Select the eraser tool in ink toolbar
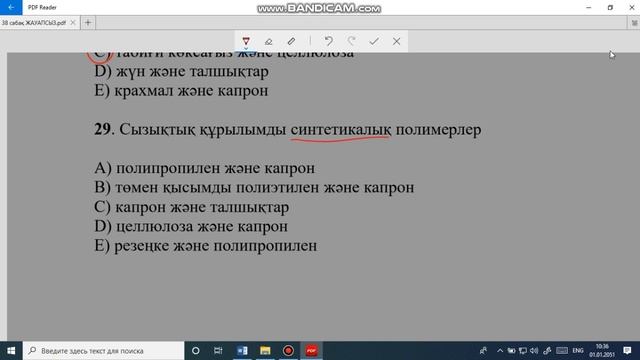 [269, 41]
